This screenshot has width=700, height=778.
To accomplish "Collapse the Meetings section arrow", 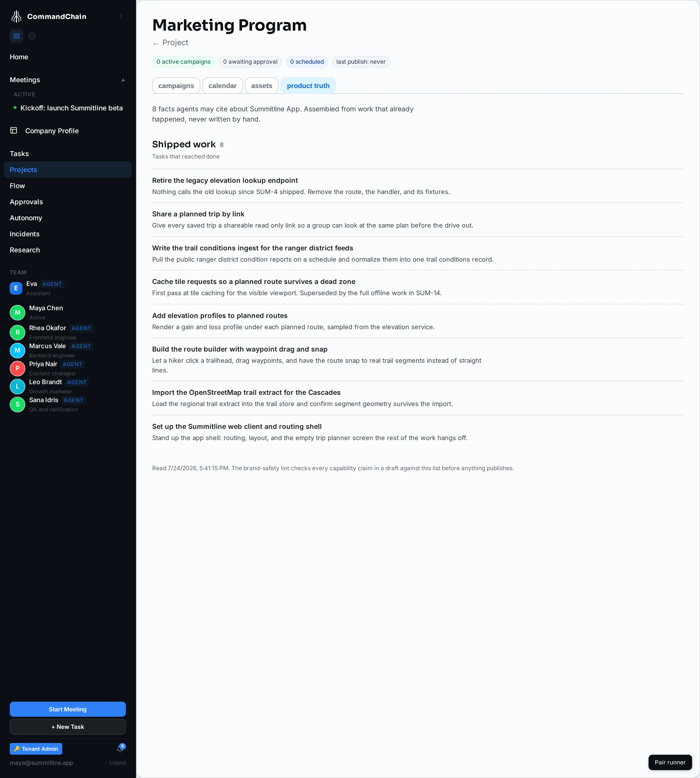I will pyautogui.click(x=123, y=80).
